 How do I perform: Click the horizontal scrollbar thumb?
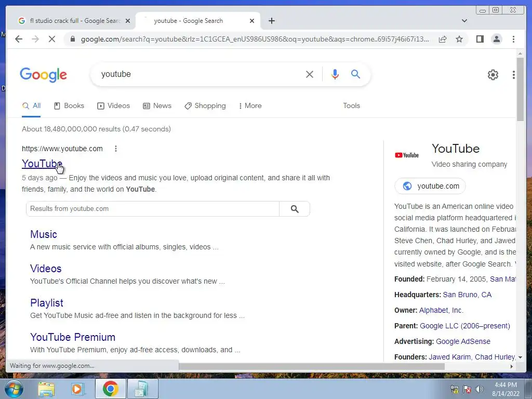coord(312,366)
